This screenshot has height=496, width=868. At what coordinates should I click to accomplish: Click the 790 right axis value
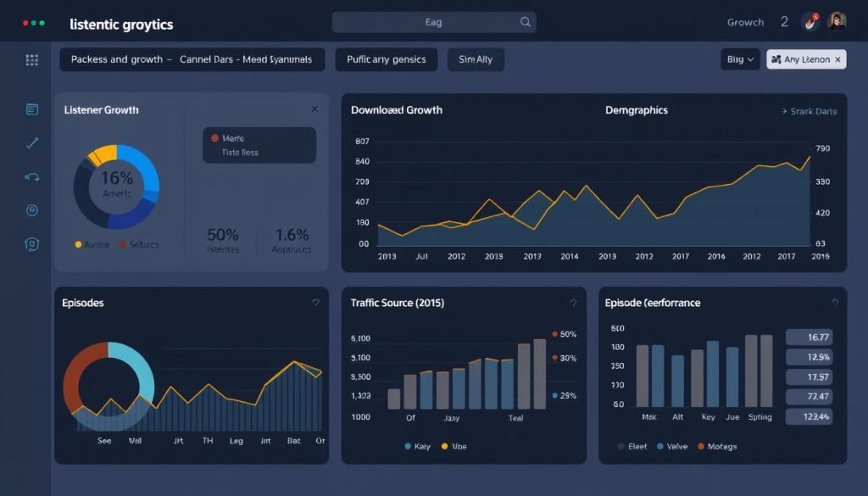tap(822, 148)
